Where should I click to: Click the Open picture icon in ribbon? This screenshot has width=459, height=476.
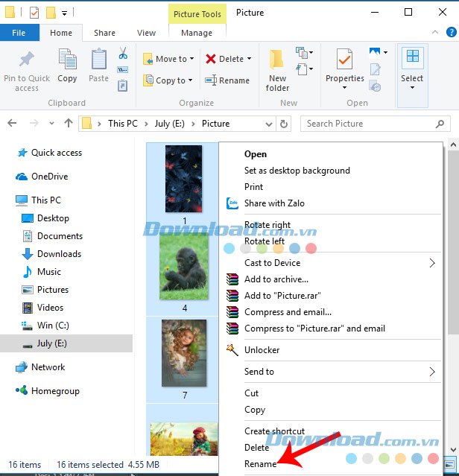[x=375, y=53]
